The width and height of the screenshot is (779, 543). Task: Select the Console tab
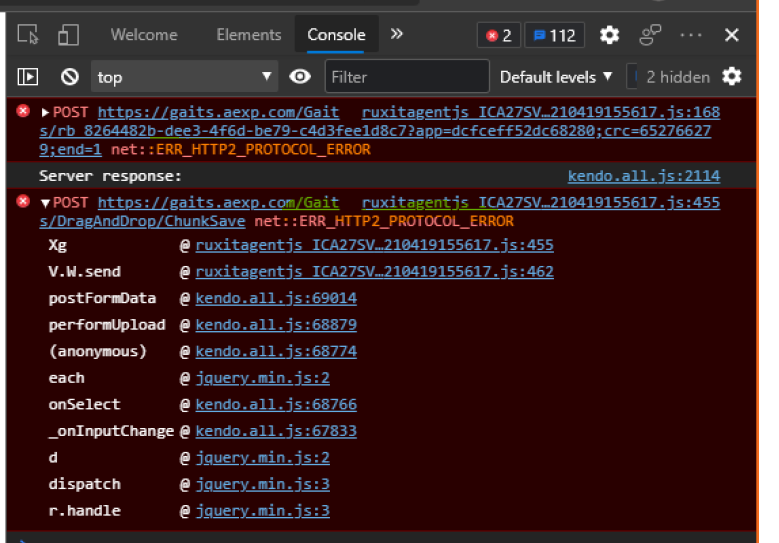[336, 35]
